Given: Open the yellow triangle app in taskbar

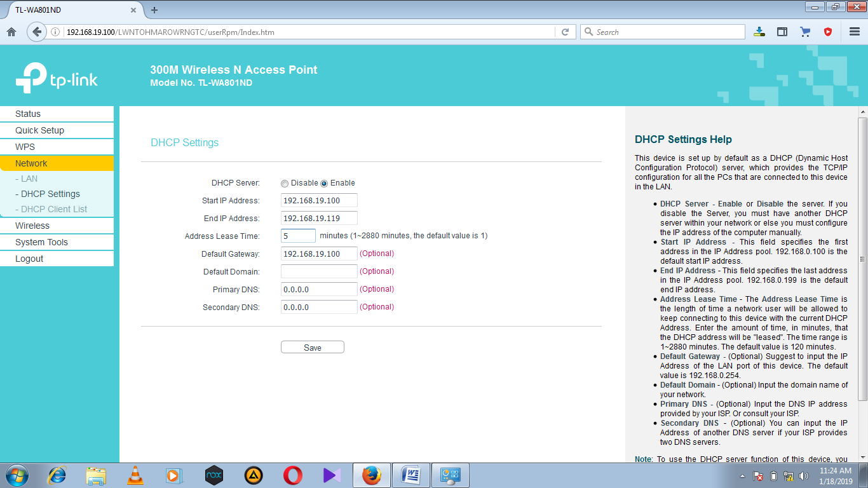Looking at the screenshot, I should pos(254,475).
